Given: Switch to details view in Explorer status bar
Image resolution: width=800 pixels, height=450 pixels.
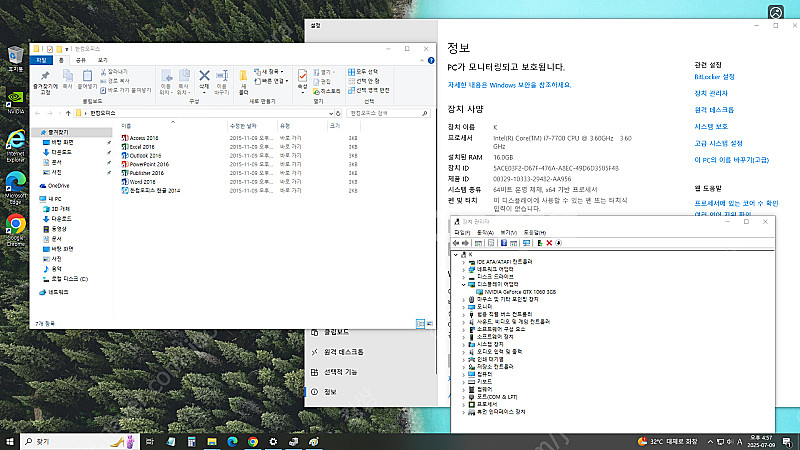Looking at the screenshot, I should coord(420,323).
